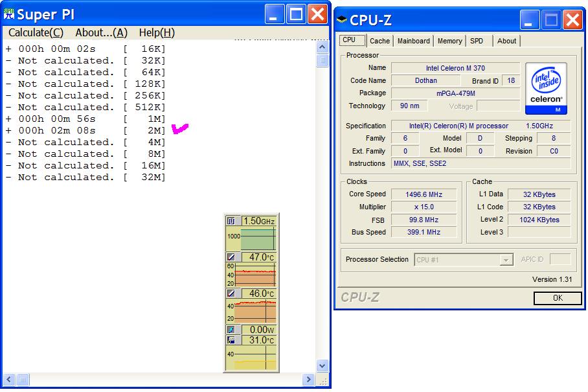Click the Super PI title bar icon
This screenshot has height=392, width=588.
[9, 15]
